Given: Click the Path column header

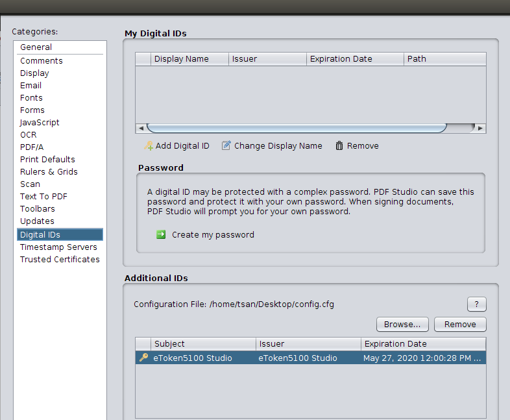Looking at the screenshot, I should tap(444, 59).
